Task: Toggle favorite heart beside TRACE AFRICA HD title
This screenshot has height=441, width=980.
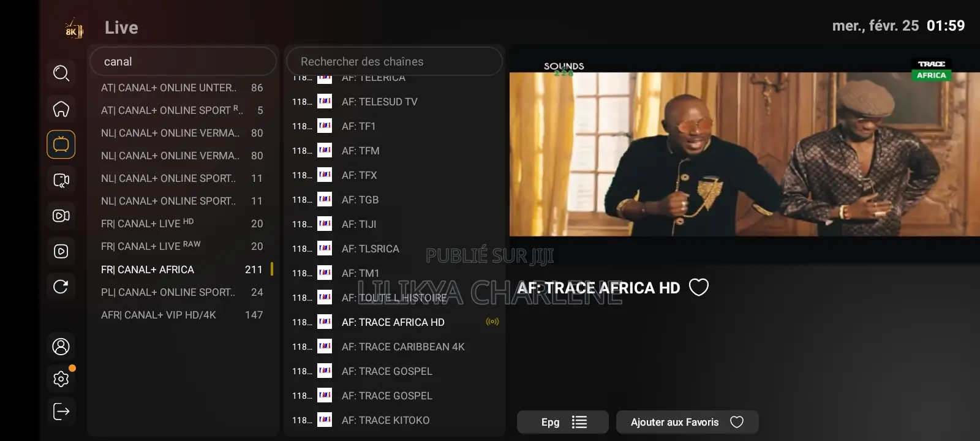Action: (x=699, y=287)
